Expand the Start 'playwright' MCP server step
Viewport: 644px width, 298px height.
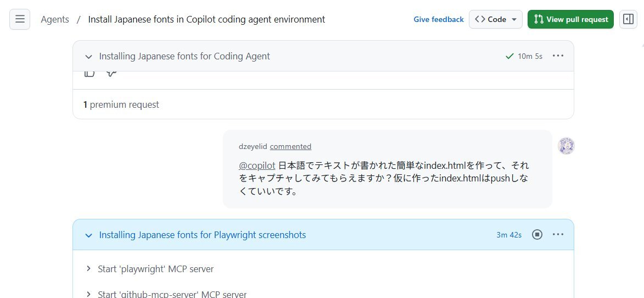click(88, 269)
